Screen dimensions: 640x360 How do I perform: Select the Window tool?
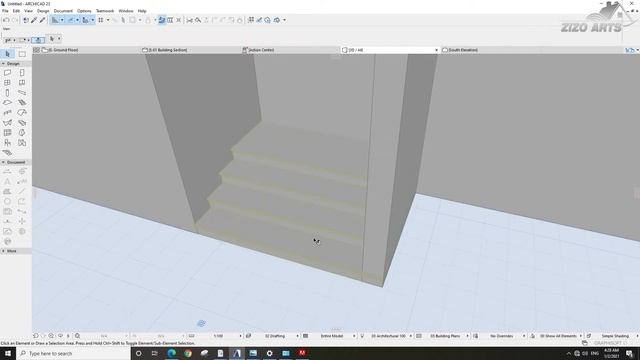[x=7, y=82]
